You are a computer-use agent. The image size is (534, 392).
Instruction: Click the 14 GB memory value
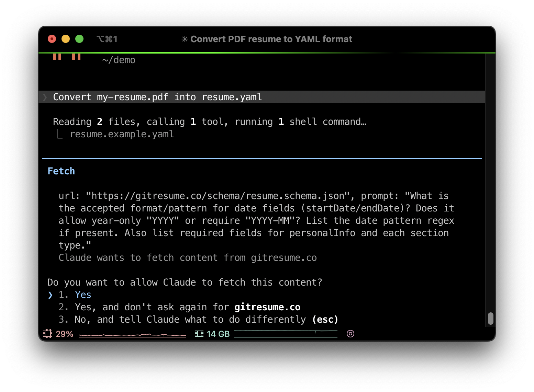pos(218,334)
